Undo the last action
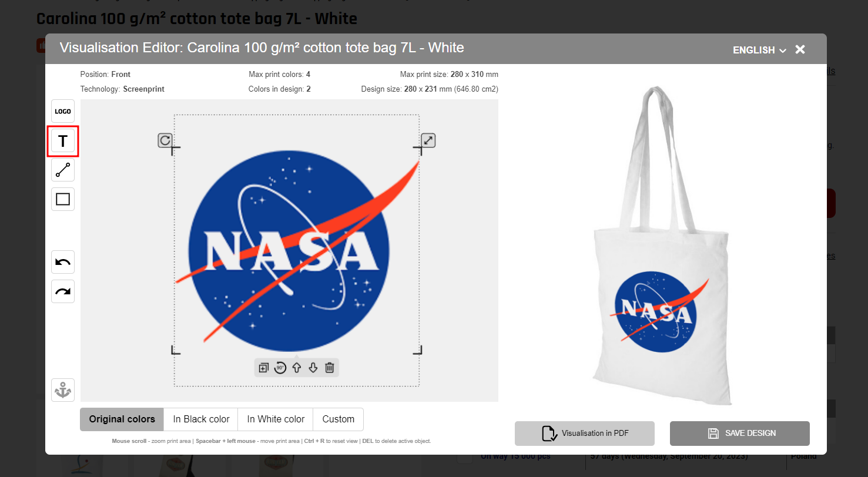Viewport: 868px width, 477px height. tap(63, 262)
